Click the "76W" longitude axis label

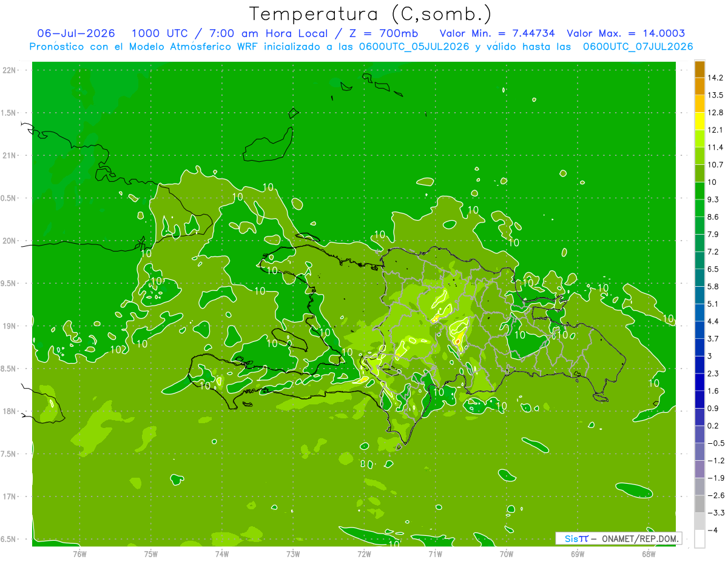79,554
